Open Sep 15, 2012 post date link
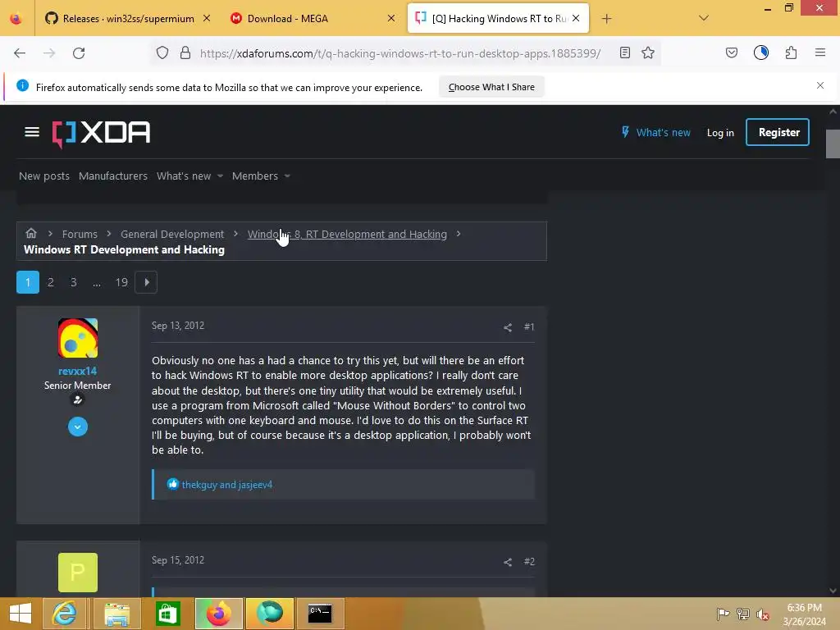 click(178, 560)
